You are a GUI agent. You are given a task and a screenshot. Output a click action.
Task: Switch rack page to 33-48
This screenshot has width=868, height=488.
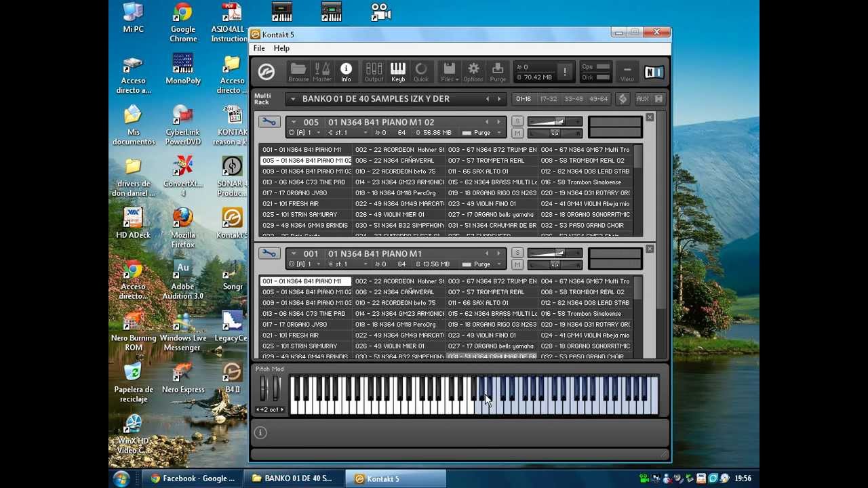click(x=574, y=99)
